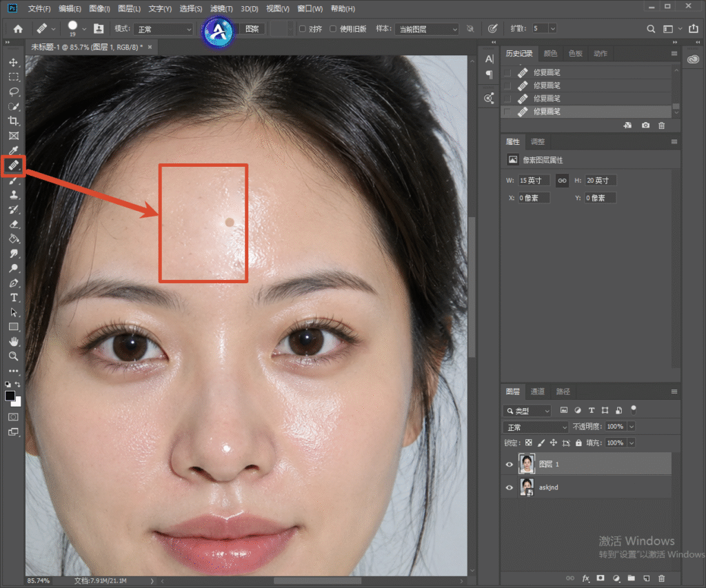Image resolution: width=706 pixels, height=588 pixels.
Task: Enable the 使用旧版 checkbox
Action: (333, 29)
